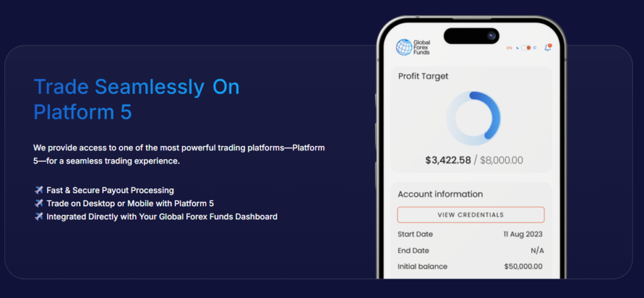Click the plane icon beside Integrated Directly

pos(38,216)
